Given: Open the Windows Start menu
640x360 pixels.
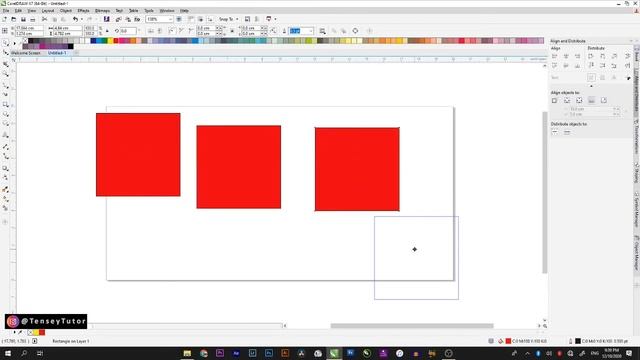Looking at the screenshot, I should coord(7,353).
